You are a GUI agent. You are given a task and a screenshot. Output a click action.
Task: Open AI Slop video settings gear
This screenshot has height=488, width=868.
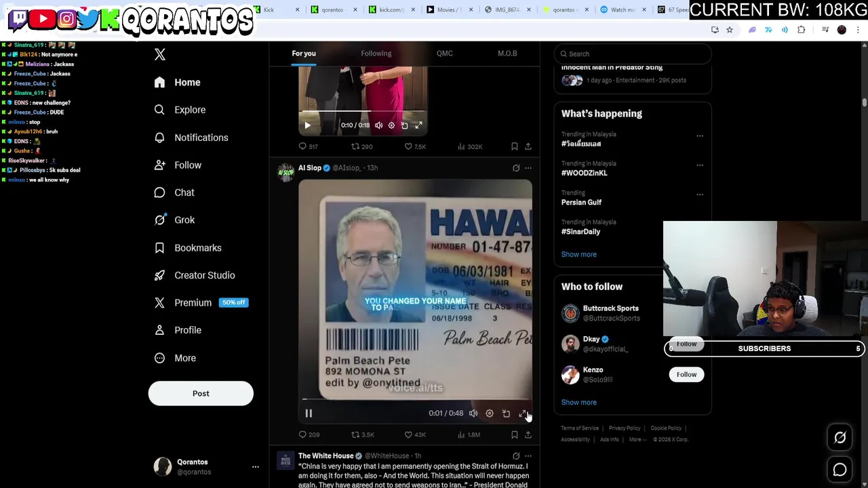tap(490, 413)
